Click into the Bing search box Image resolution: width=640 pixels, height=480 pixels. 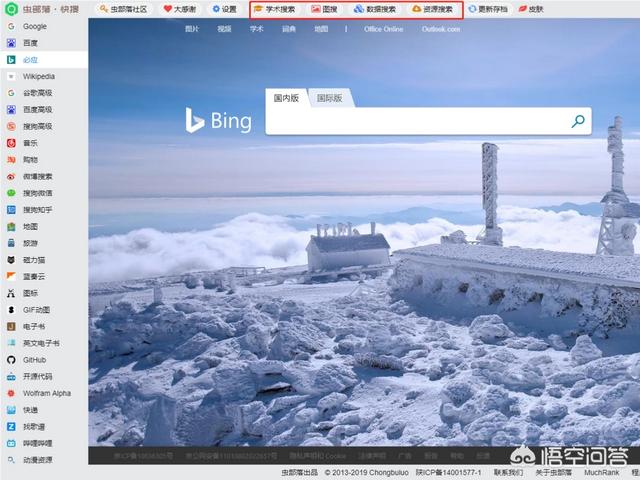click(x=415, y=121)
